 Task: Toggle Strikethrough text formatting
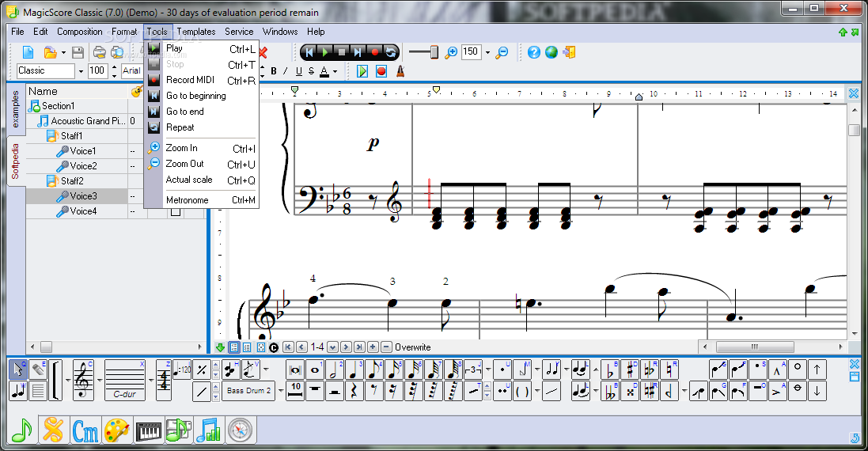(311, 71)
